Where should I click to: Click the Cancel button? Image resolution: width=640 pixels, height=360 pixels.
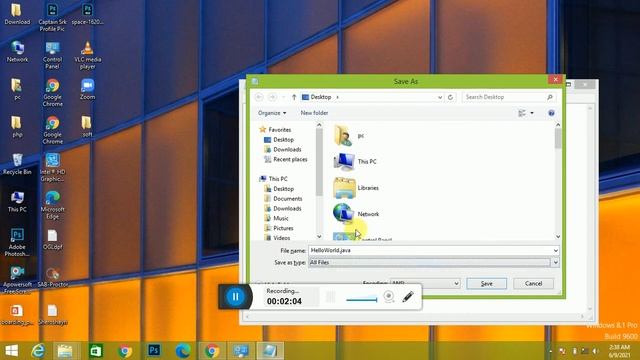coord(533,284)
